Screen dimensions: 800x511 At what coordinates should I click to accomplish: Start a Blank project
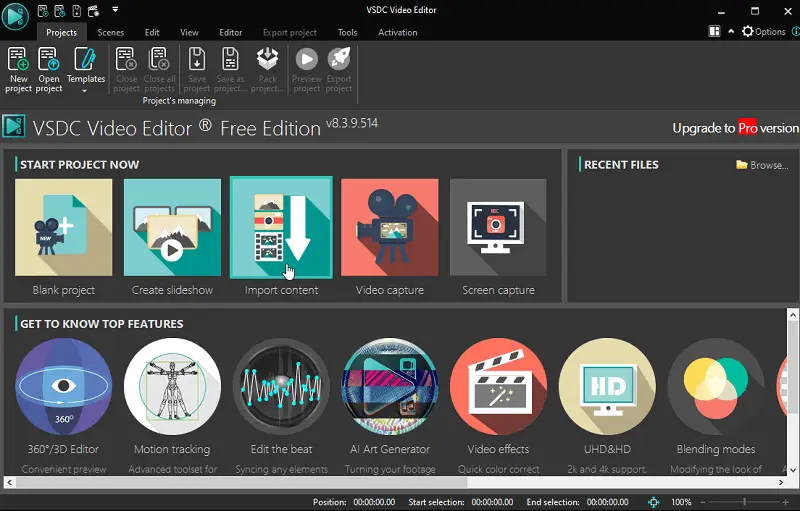(x=63, y=229)
